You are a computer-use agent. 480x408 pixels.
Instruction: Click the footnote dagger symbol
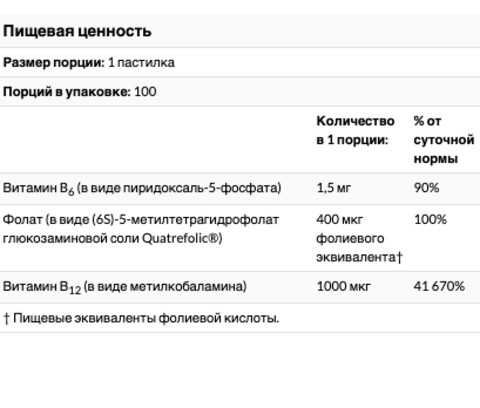click(x=6, y=318)
